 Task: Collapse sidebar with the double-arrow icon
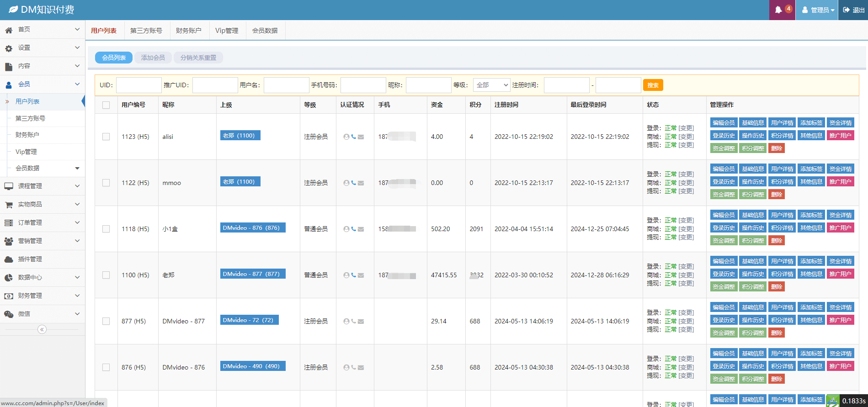(42, 329)
